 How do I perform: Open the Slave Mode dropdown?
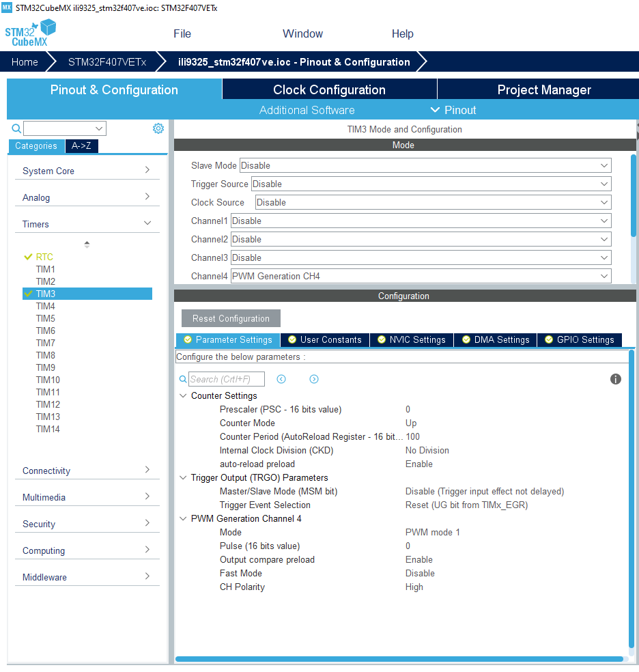click(x=425, y=165)
